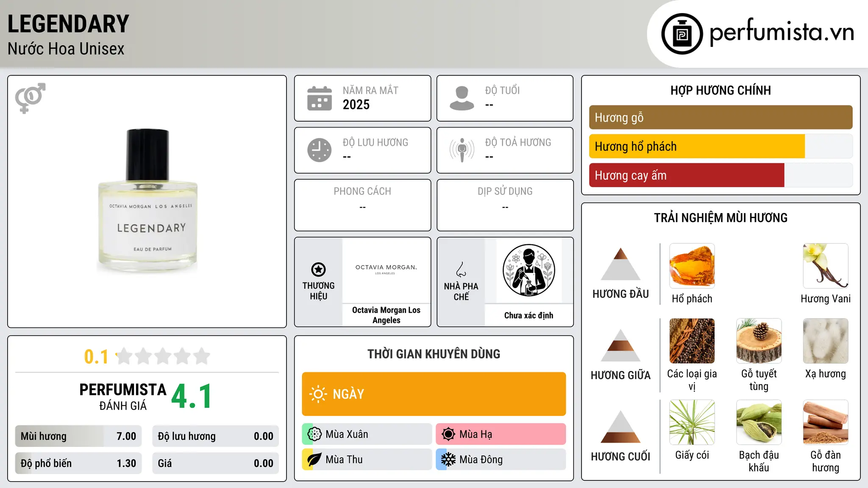Screen dimensions: 868x488
Task: Click the calendar icon beside Năm ra mắt
Action: coord(320,98)
